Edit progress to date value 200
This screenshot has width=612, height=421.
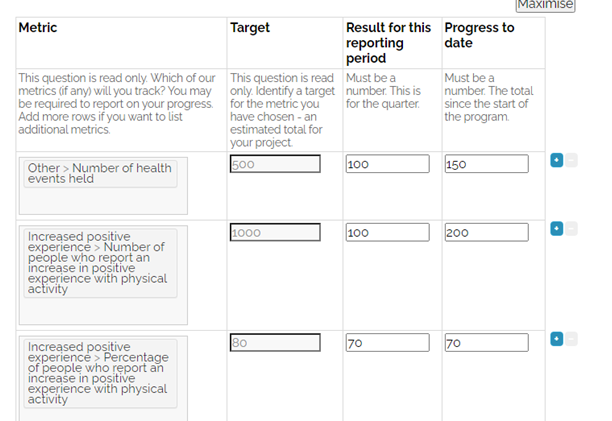(485, 233)
